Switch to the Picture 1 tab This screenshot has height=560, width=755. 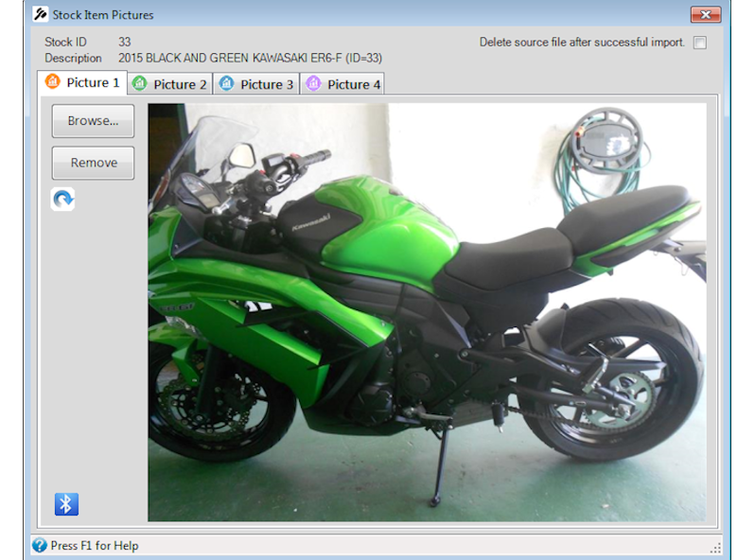[x=82, y=83]
